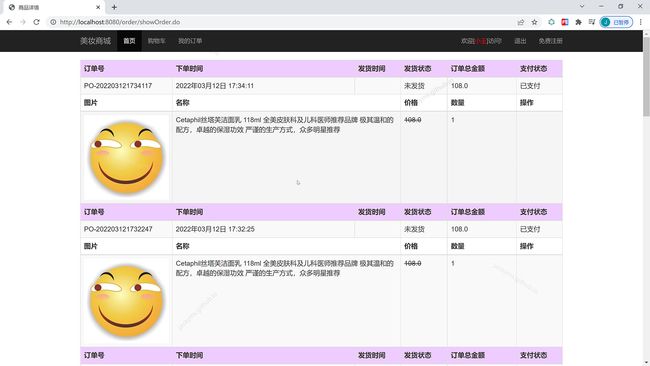The width and height of the screenshot is (650, 366).
Task: Select time 2022年03月12日 17:34:11
Action: (215, 86)
